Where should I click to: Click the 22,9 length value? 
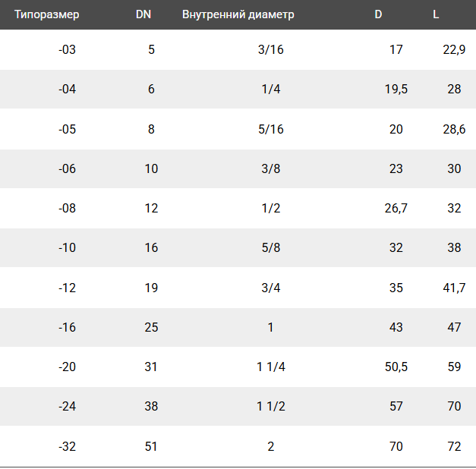coord(454,50)
